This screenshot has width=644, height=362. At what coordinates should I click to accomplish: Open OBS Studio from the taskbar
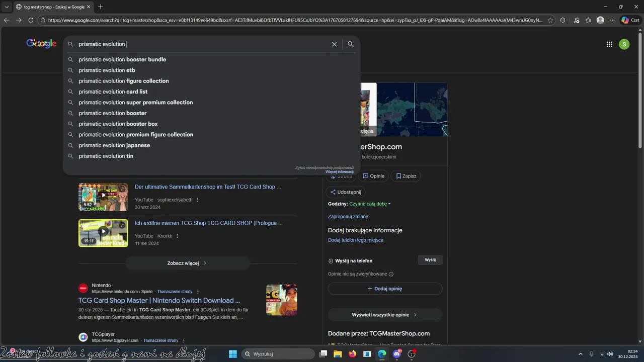[412, 354]
